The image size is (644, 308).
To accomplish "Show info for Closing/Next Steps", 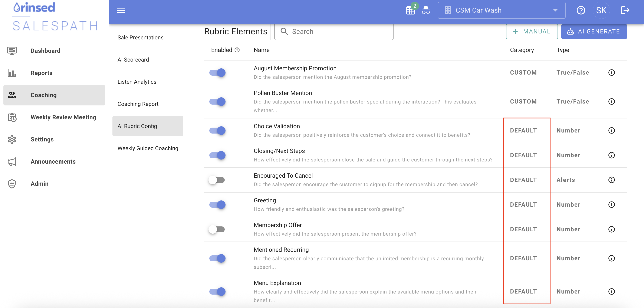I will click(611, 155).
